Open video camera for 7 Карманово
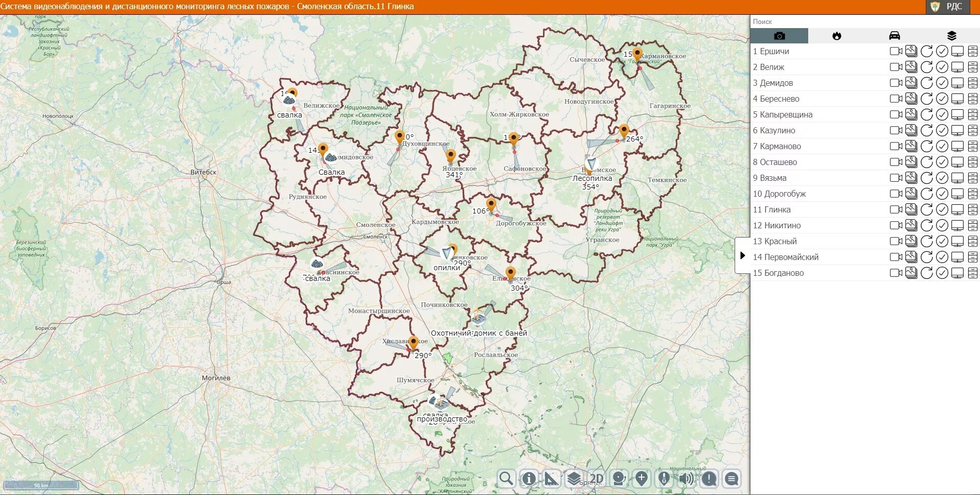The width and height of the screenshot is (980, 495). (x=896, y=146)
